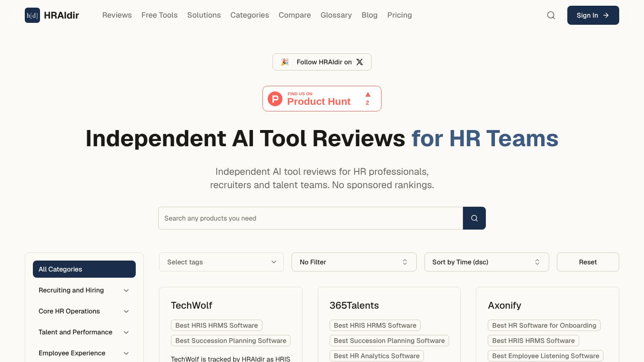Image resolution: width=644 pixels, height=362 pixels.
Task: Click 'No sponsored rankings' subtitle text
Action: [383, 185]
